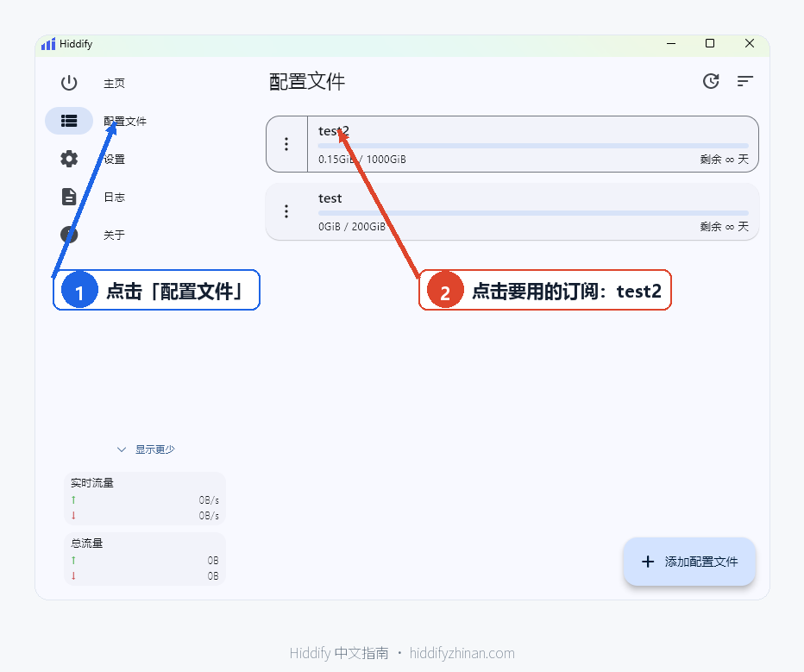Maximize the Hiddify window
Viewport: 804px width, 672px height.
click(710, 44)
